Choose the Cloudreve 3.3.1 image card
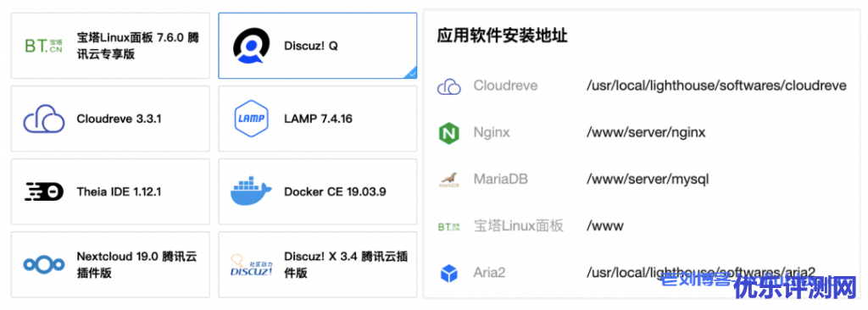Screen dimensions: 868x310 (x=110, y=119)
